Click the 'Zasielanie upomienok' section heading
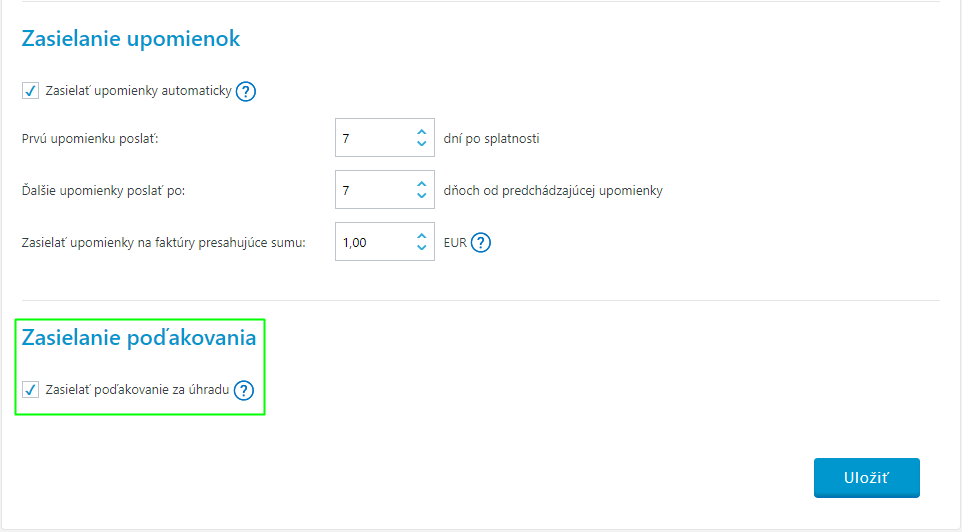 130,39
